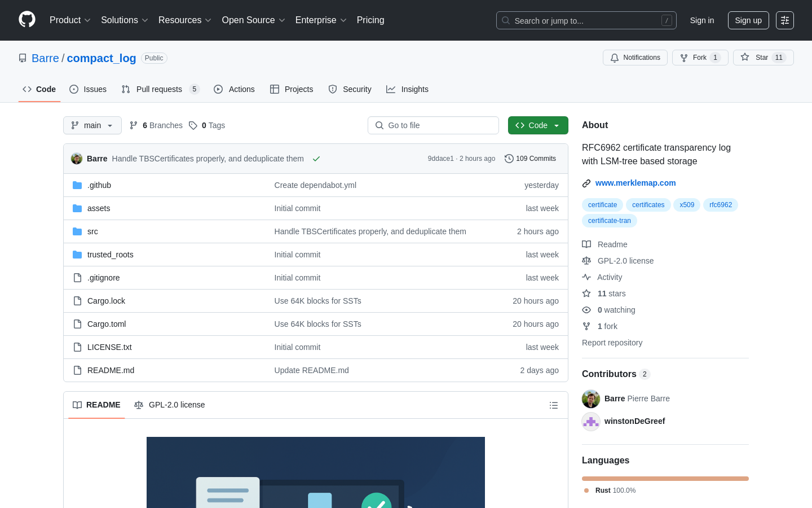Viewport: 812px width, 508px height.
Task: Open the Pricing page
Action: pyautogui.click(x=370, y=20)
